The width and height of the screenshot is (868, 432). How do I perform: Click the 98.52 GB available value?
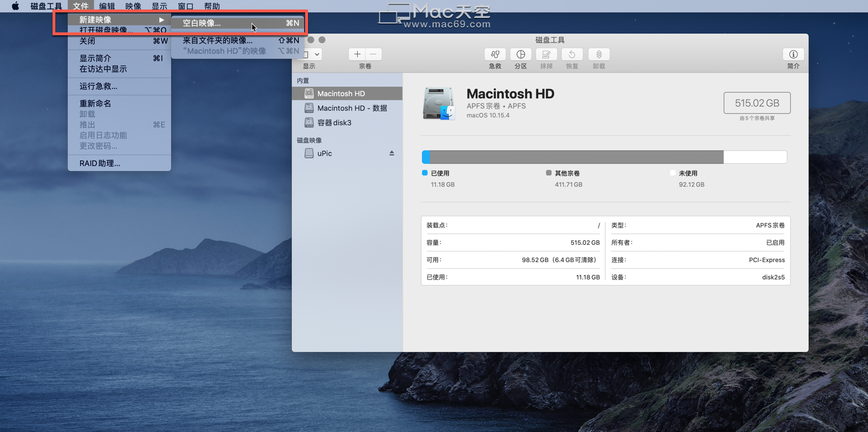click(561, 260)
